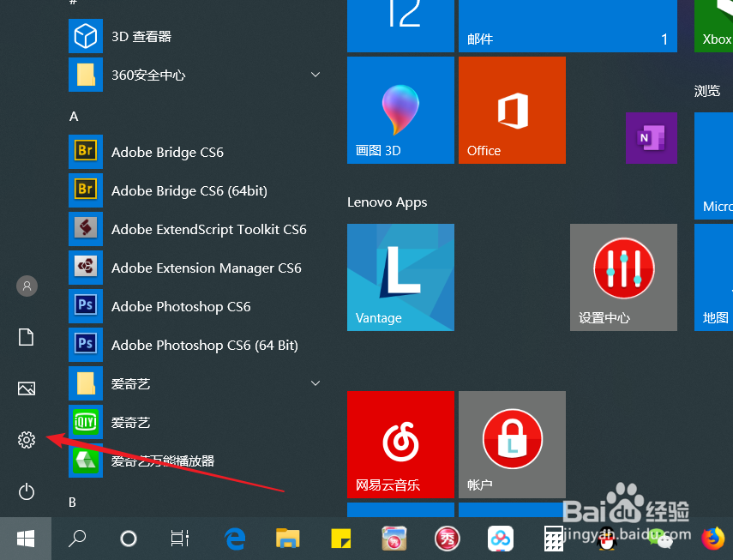
Task: Open Settings gear in start sidebar
Action: [27, 440]
